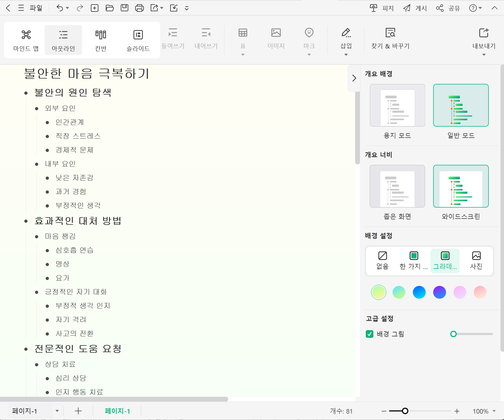Switch to 칸반 view
The image size is (504, 420).
point(101,40)
